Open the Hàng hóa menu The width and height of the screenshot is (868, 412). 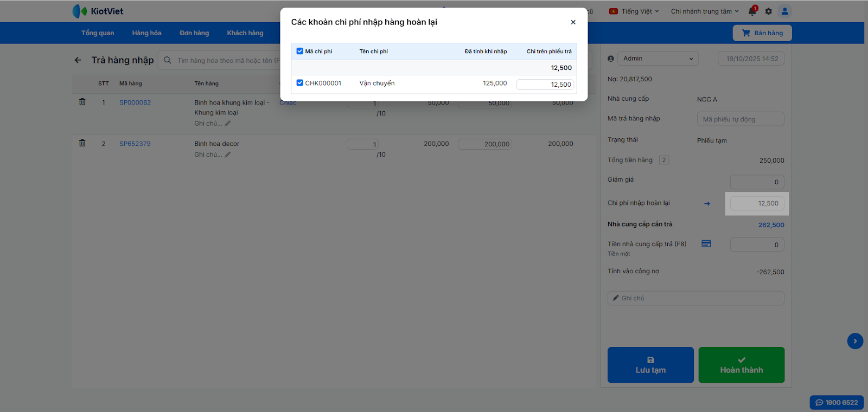pos(146,33)
